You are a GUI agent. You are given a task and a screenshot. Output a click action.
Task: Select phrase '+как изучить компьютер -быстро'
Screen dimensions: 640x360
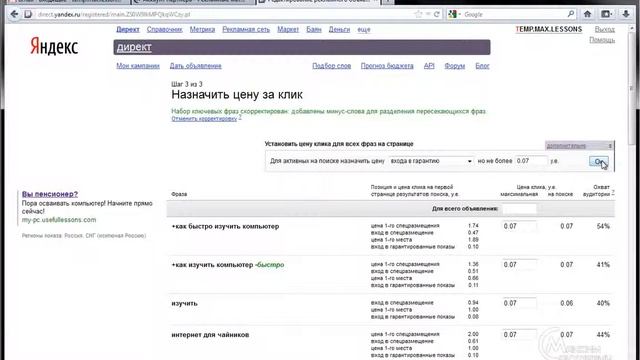(x=228, y=265)
